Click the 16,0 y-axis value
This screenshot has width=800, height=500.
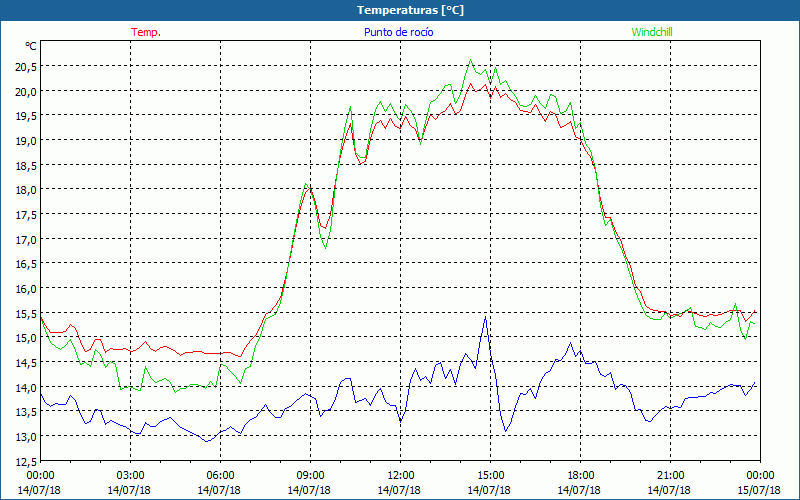[27, 288]
